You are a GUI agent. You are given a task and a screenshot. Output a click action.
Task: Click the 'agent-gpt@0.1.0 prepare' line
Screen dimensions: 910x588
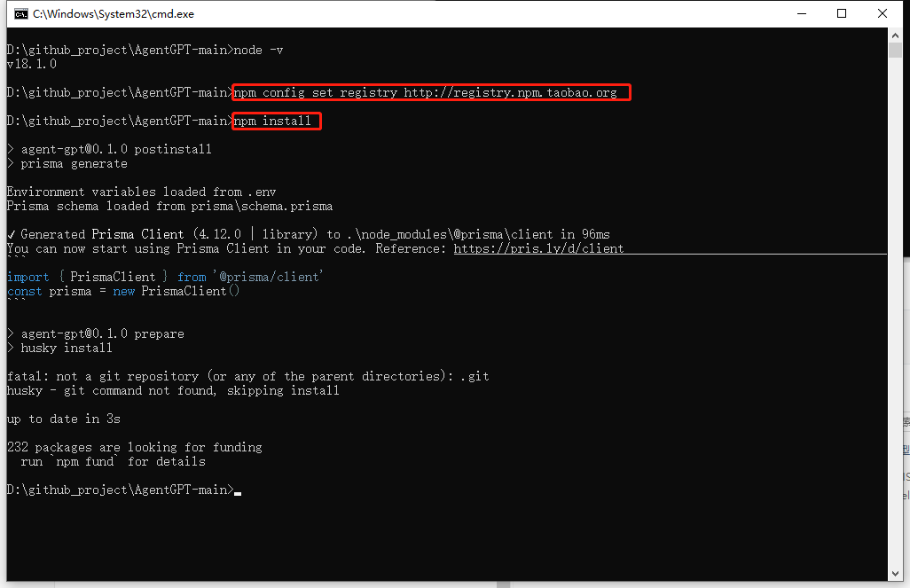[x=96, y=333]
